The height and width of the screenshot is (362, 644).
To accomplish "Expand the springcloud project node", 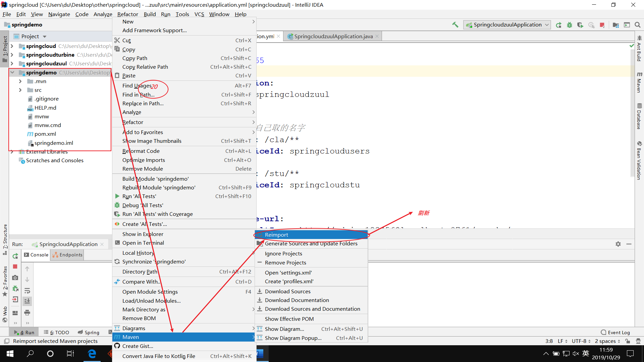I will tap(12, 46).
